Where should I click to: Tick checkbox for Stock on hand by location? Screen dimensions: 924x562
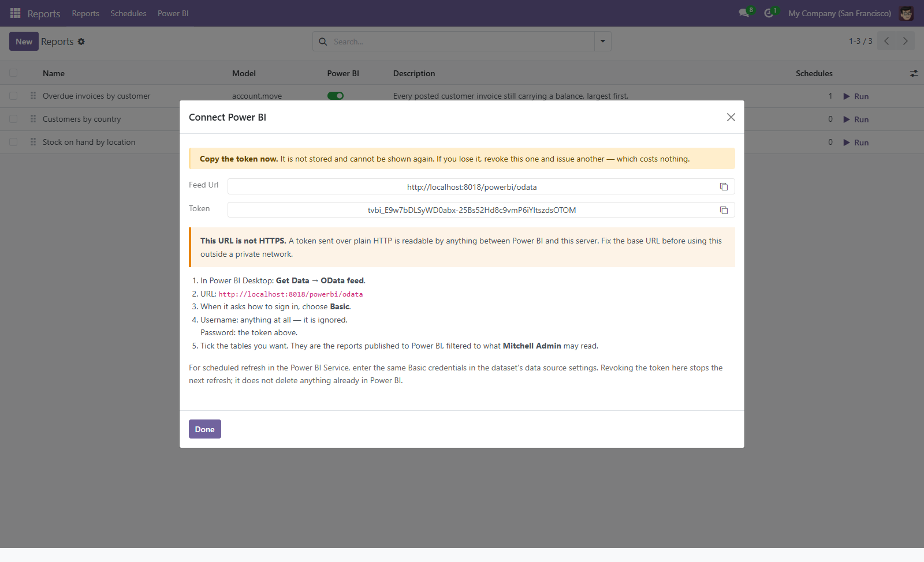click(x=13, y=142)
